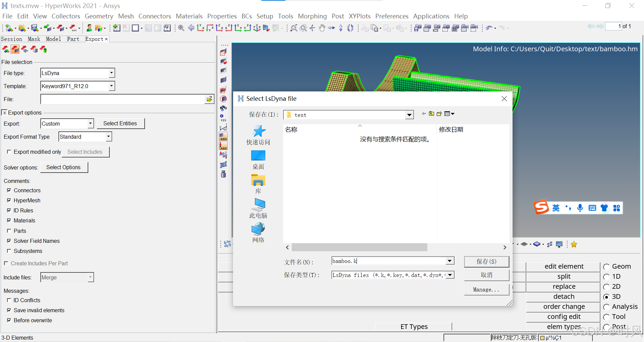Click the Rotate Clockwise braces icon
The height and width of the screenshot is (342, 644).
pos(350,28)
